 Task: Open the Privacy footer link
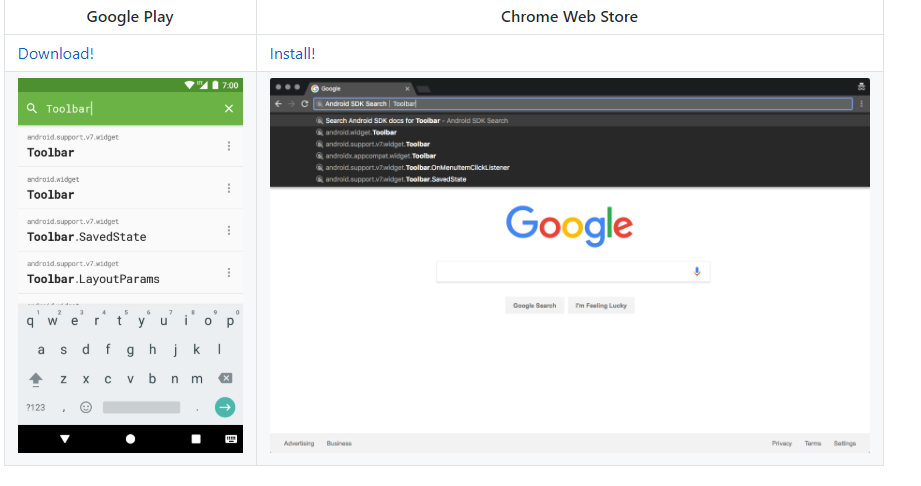click(x=782, y=444)
